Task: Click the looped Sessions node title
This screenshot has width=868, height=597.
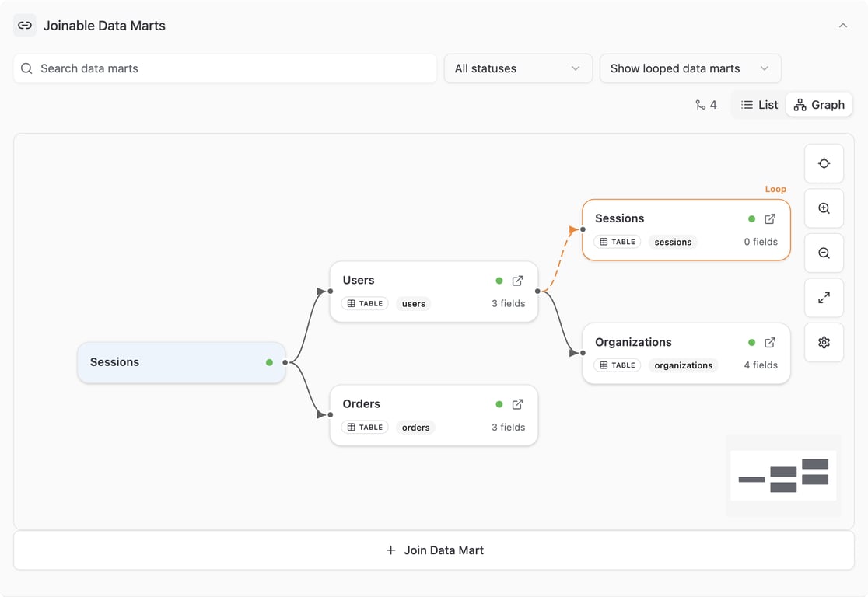Action: (619, 218)
